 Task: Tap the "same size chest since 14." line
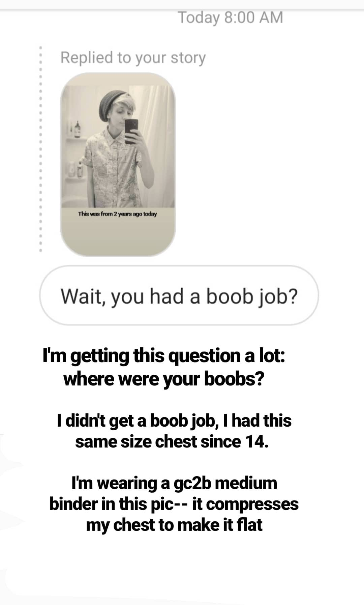click(172, 442)
